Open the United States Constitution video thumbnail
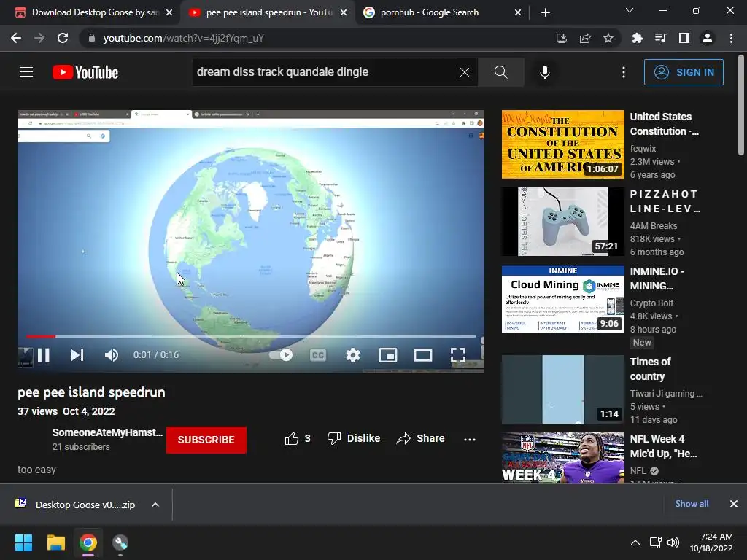This screenshot has height=560, width=747. coord(562,144)
